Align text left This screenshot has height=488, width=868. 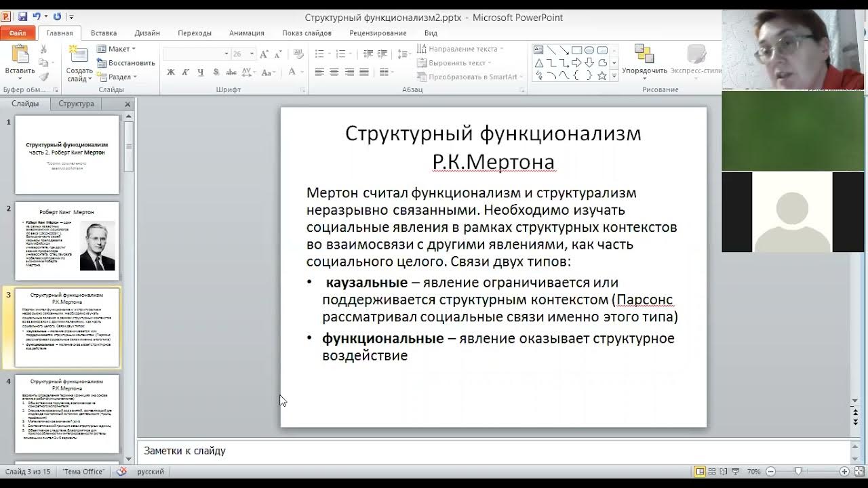(x=319, y=72)
